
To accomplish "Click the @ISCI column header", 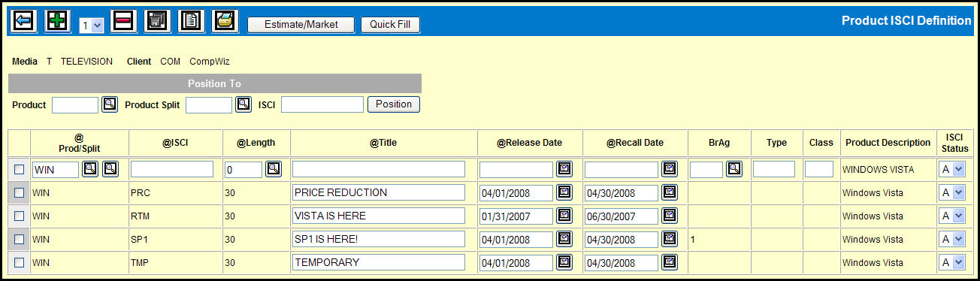I will click(175, 143).
